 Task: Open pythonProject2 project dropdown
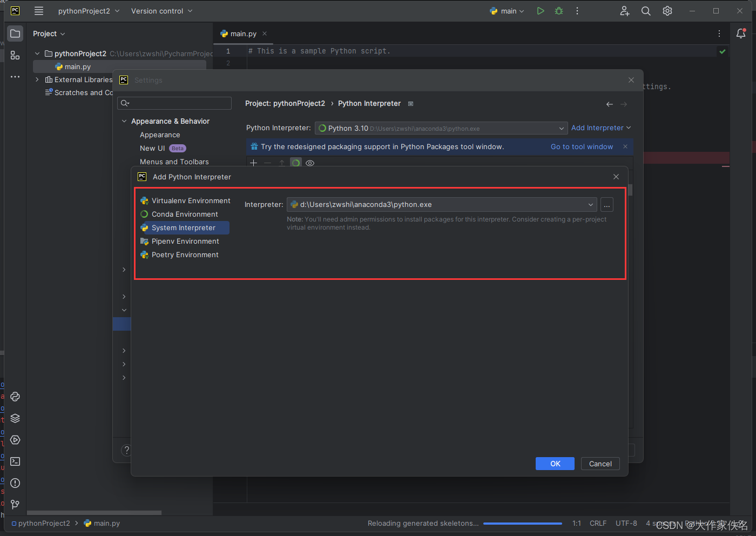[89, 11]
